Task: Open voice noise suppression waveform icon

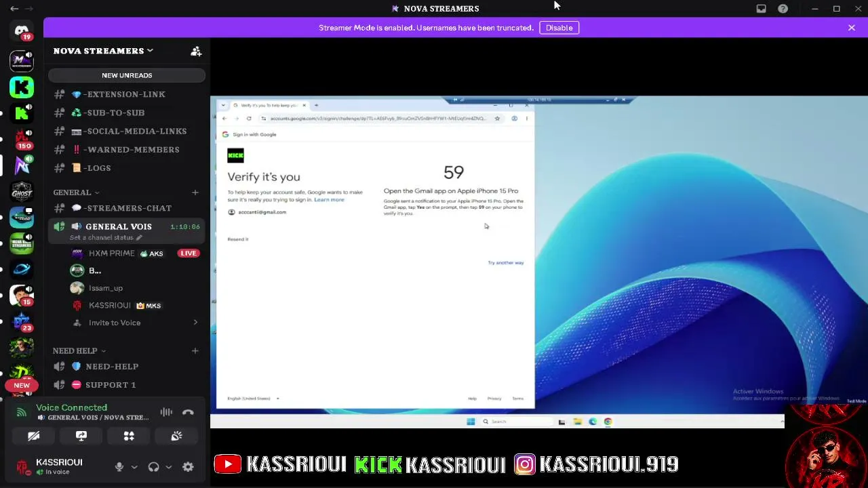Action: pos(166,412)
